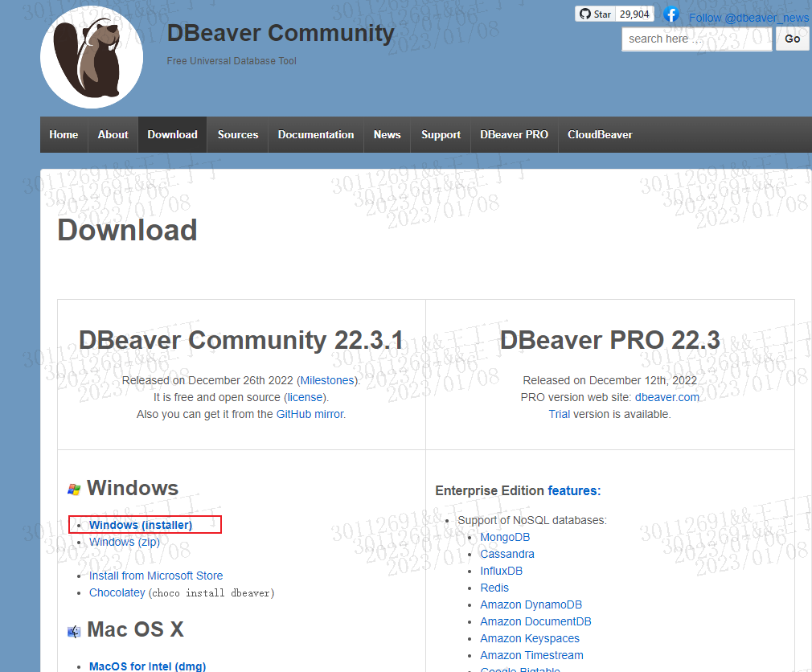Click the GitHub Star button
The width and height of the screenshot is (812, 672).
[x=596, y=14]
